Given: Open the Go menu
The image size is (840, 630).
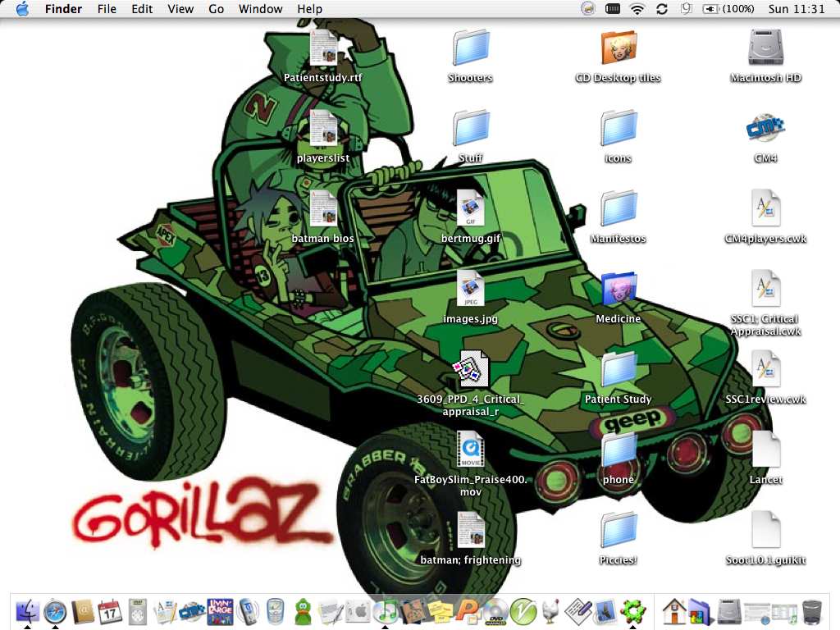Looking at the screenshot, I should coord(216,8).
